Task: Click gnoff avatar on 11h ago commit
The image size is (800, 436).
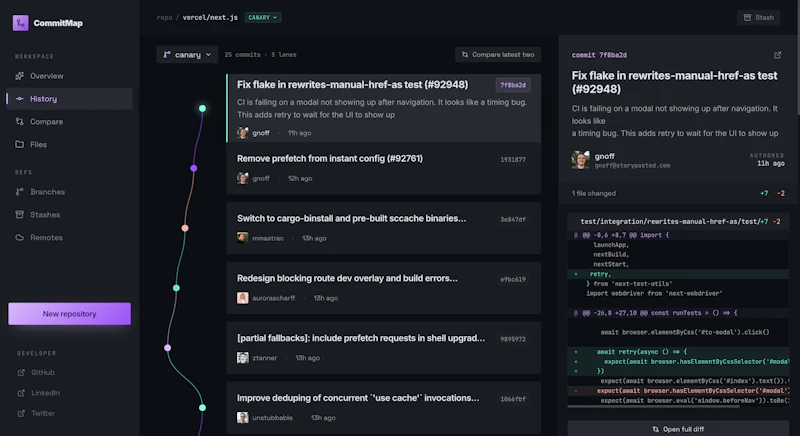Action: (x=243, y=133)
